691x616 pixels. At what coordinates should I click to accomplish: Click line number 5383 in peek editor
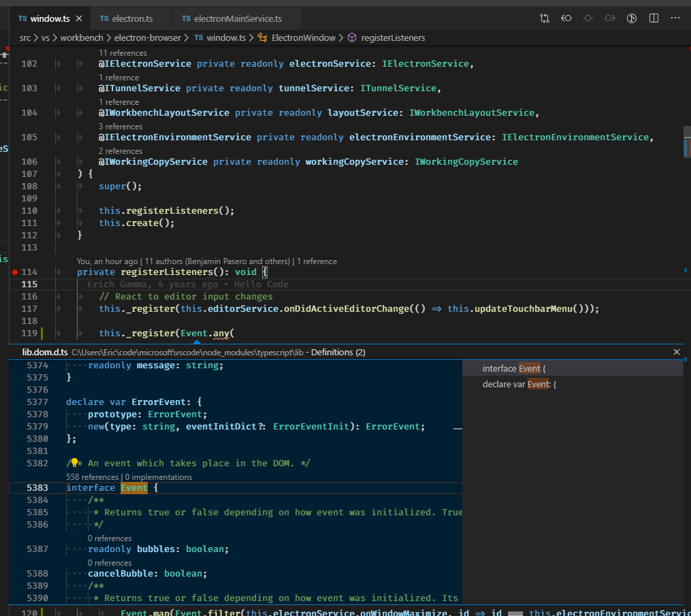(x=37, y=488)
